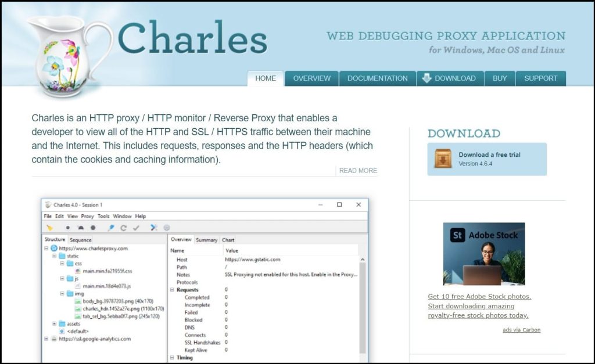Click the assets folder icon
Viewport: 595px width, 364px height.
coord(62,324)
